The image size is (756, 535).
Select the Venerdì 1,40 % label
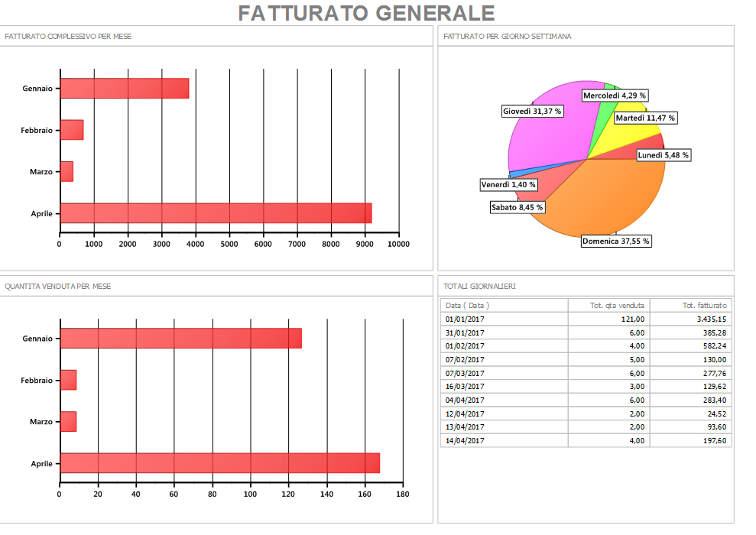tap(508, 185)
